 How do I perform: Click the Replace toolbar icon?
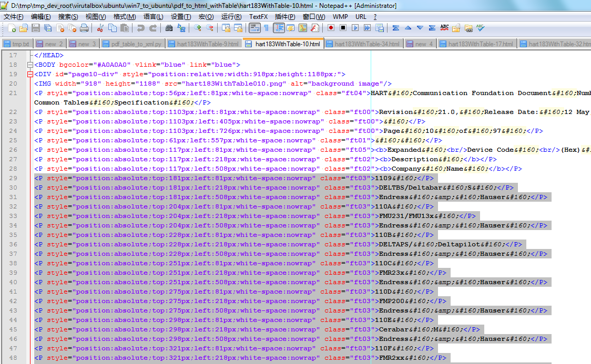(x=181, y=28)
